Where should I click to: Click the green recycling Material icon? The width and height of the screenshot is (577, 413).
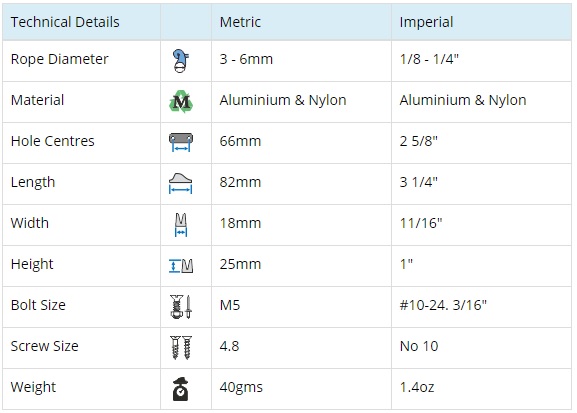pyautogui.click(x=181, y=102)
